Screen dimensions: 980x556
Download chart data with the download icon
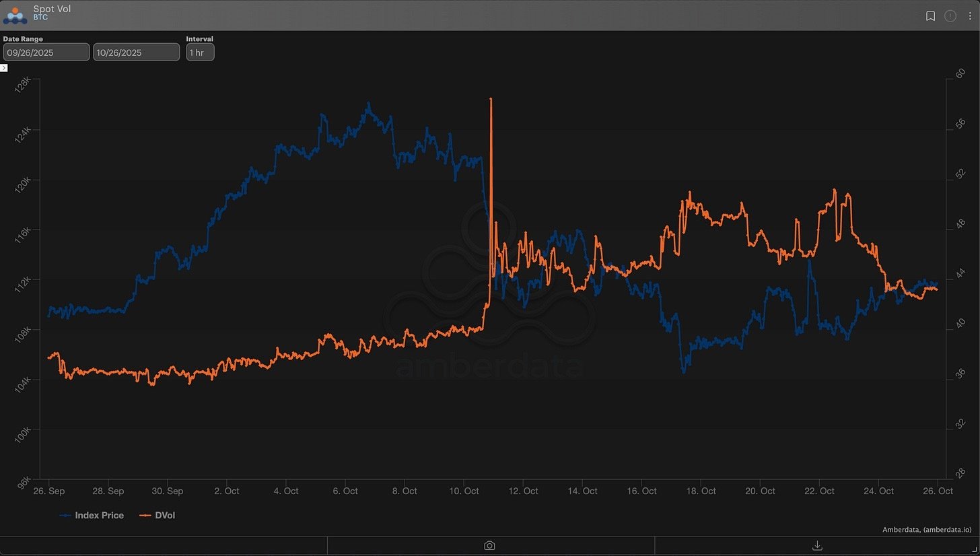coord(818,545)
